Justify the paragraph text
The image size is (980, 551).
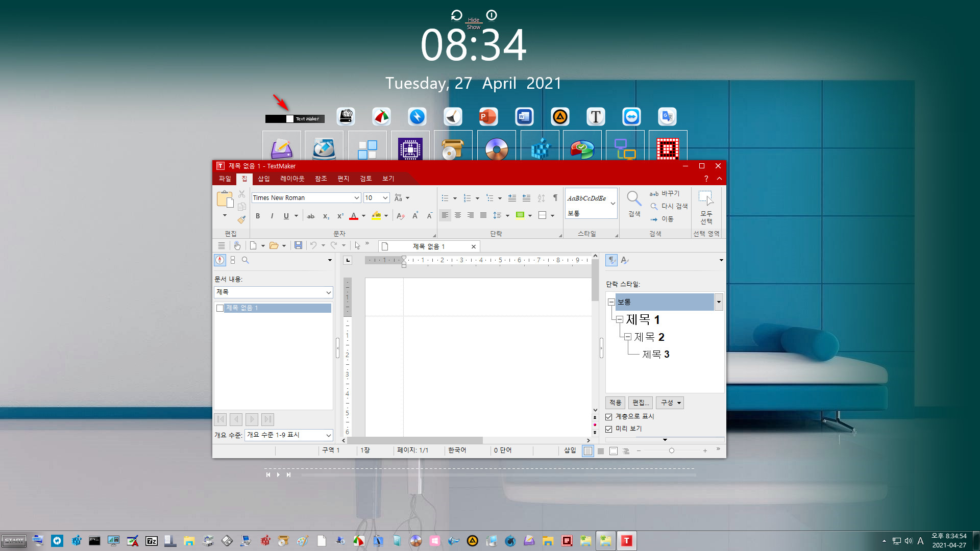pyautogui.click(x=483, y=215)
